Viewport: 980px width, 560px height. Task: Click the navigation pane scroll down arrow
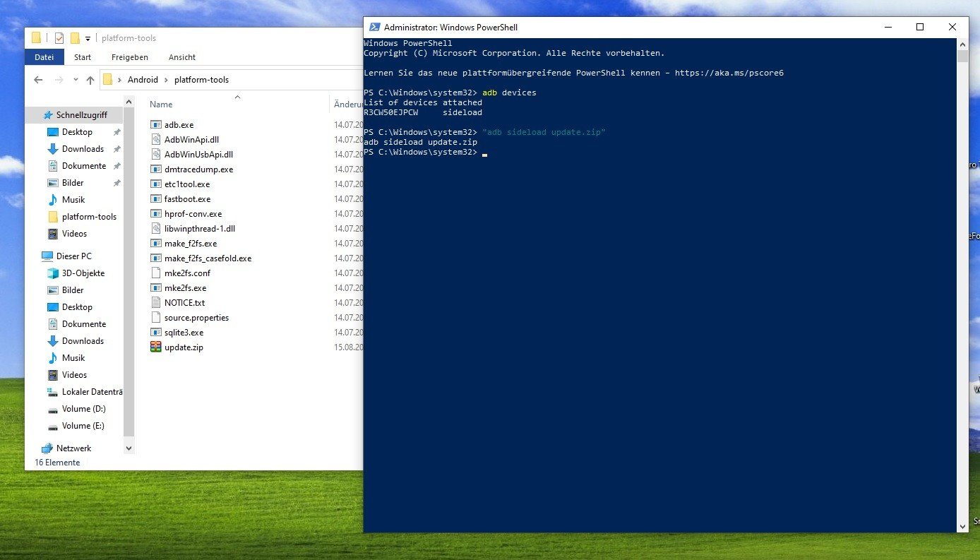[129, 448]
